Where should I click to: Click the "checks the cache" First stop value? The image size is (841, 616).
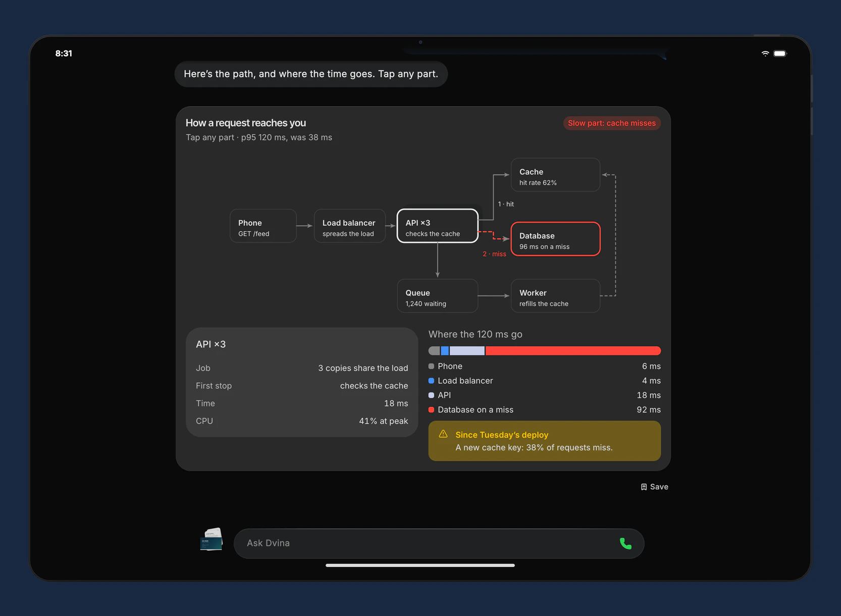(374, 386)
